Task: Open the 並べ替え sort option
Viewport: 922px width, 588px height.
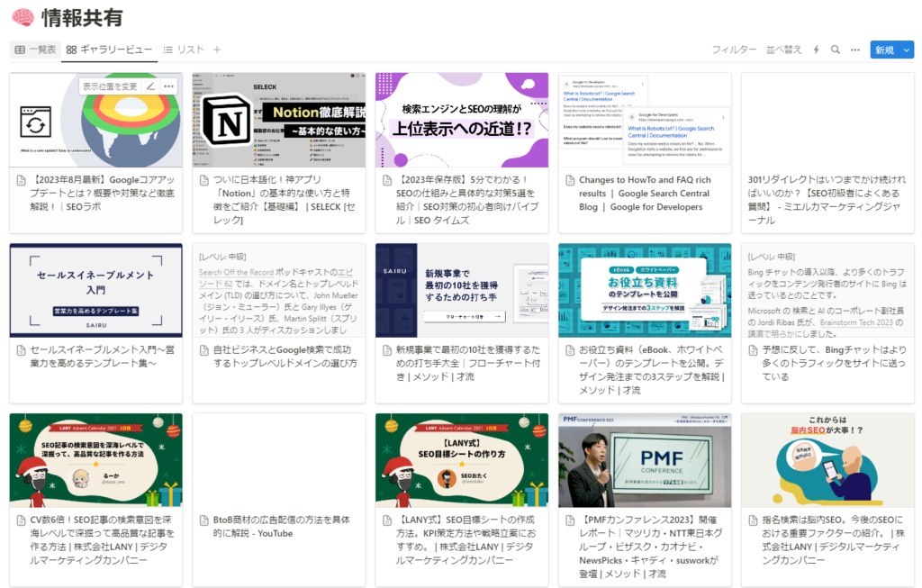Action: (x=784, y=50)
